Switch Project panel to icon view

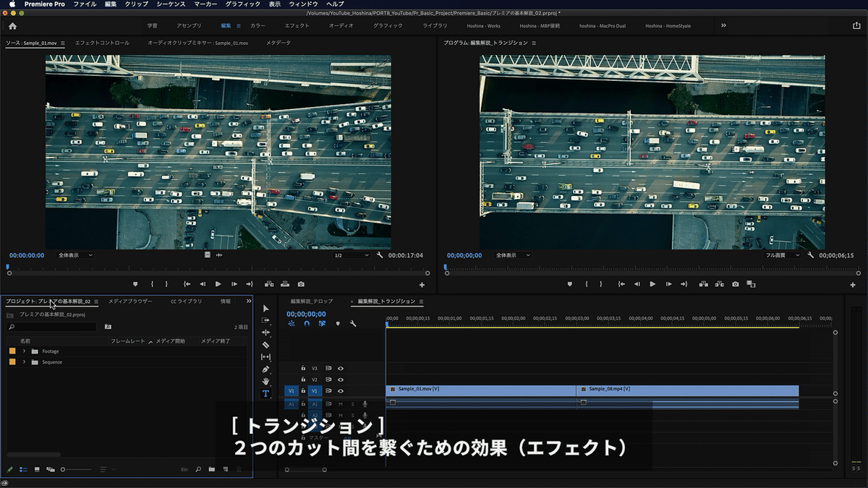pyautogui.click(x=37, y=469)
